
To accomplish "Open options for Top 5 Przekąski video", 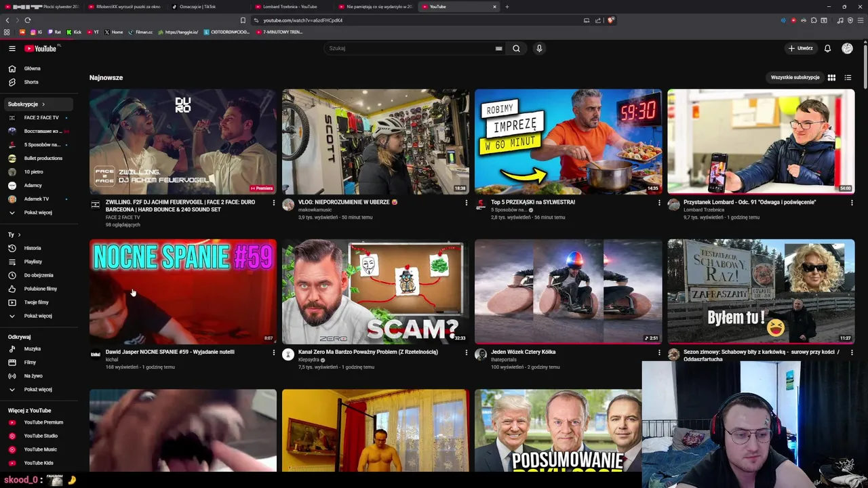I will (x=659, y=202).
